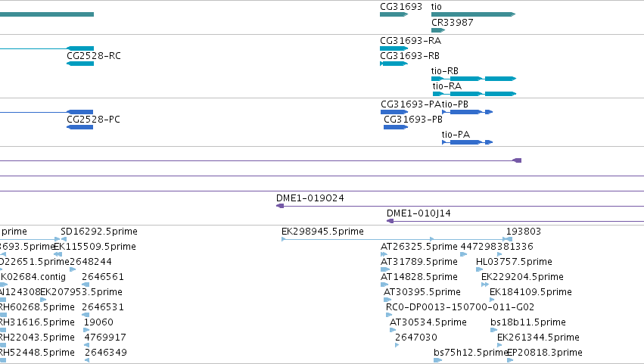Click EST label RH31616.5prime
This screenshot has height=364, width=644.
pyautogui.click(x=37, y=322)
